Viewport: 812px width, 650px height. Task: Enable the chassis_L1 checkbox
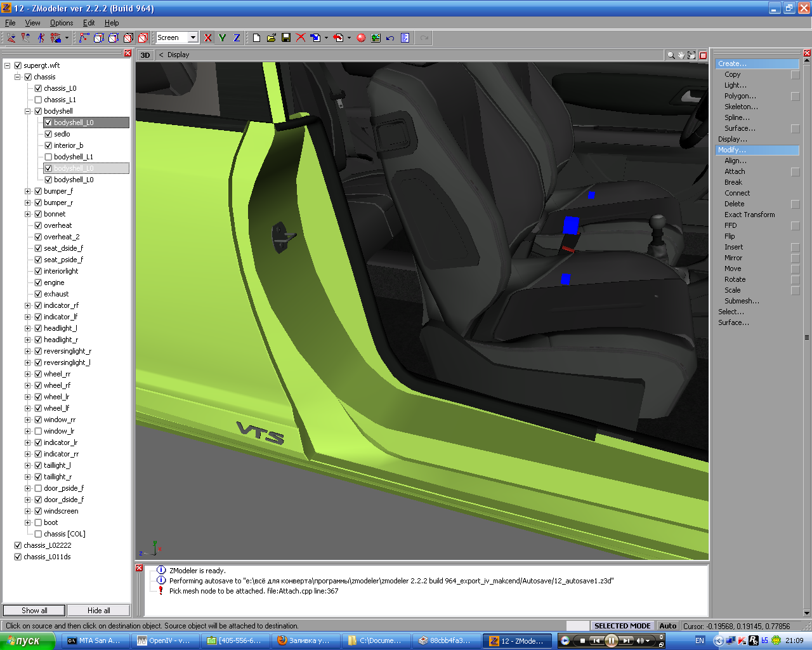tap(38, 100)
